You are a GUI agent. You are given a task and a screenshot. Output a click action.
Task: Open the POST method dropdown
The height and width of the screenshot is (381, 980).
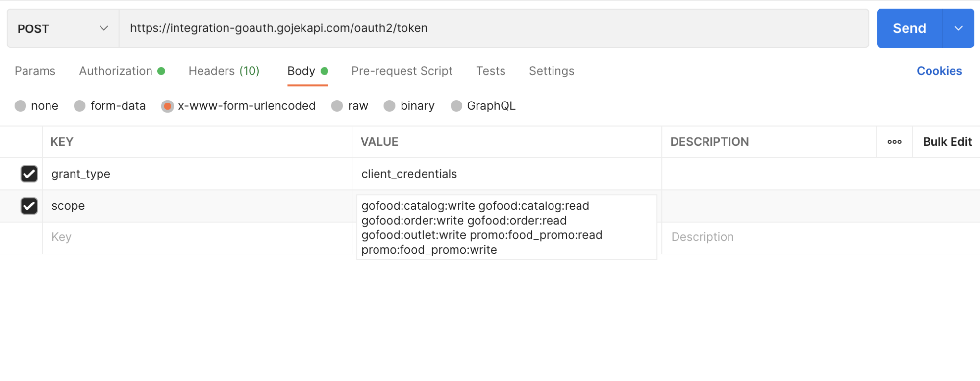63,28
